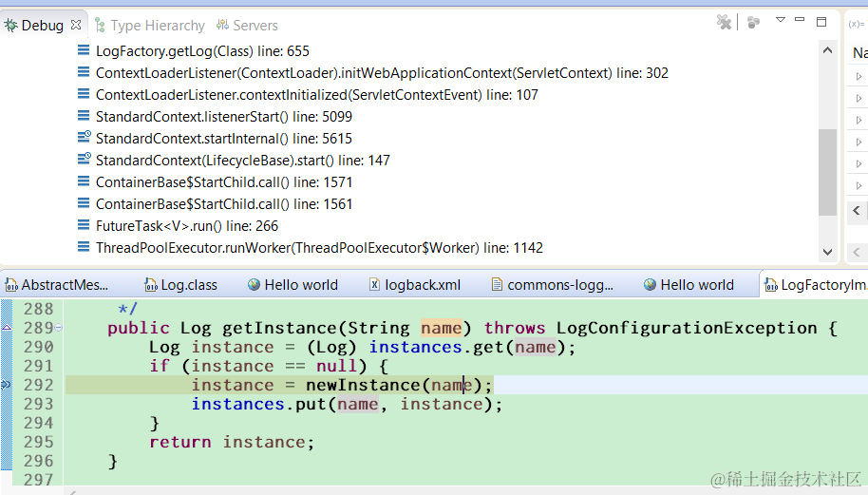The width and height of the screenshot is (868, 495).
Task: Open the logback.xml editor tab
Action: [x=415, y=285]
